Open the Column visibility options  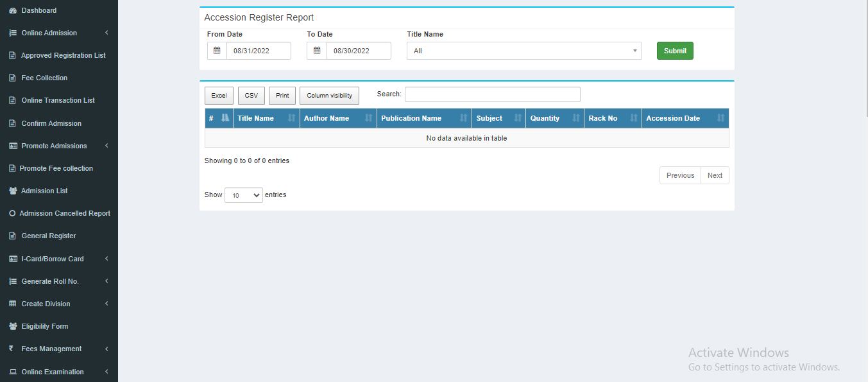pyautogui.click(x=329, y=96)
